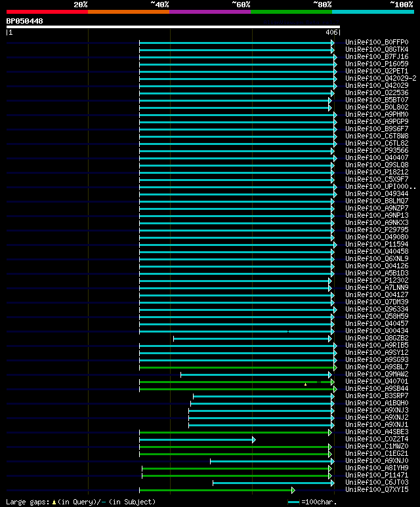Click the orange ~40% identity color bar
The image size is (420, 507).
129,12
